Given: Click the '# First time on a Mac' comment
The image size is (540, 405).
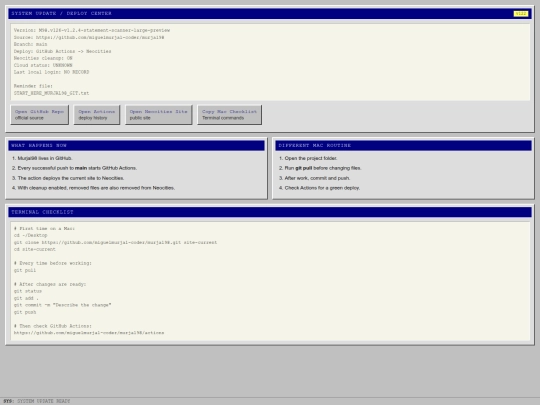Looking at the screenshot, I should click(44, 228).
